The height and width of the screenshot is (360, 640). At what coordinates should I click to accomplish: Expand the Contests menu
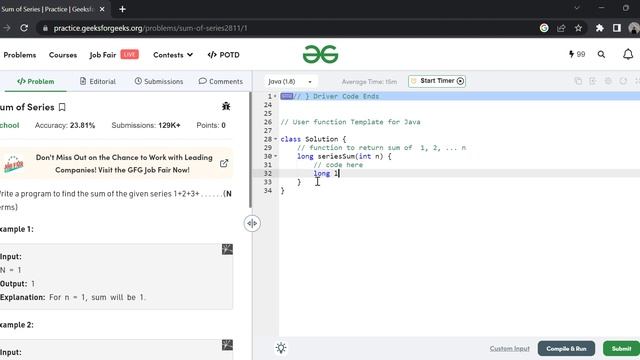click(173, 55)
